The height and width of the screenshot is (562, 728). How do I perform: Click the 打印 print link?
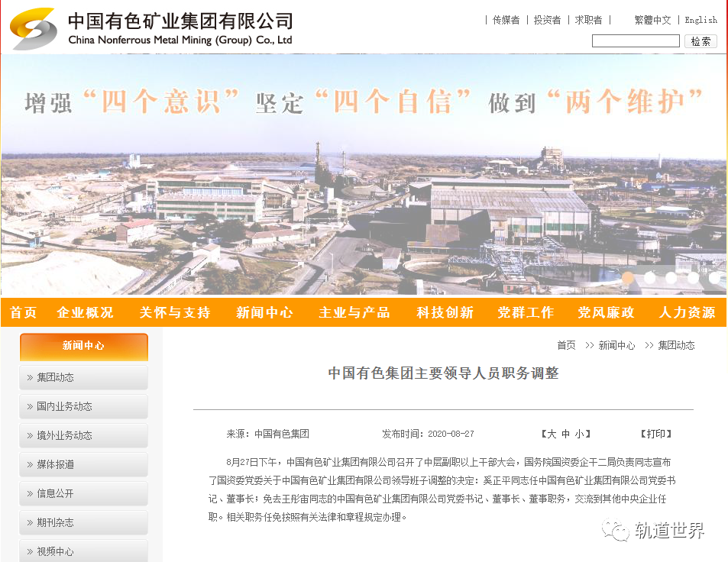(x=656, y=434)
